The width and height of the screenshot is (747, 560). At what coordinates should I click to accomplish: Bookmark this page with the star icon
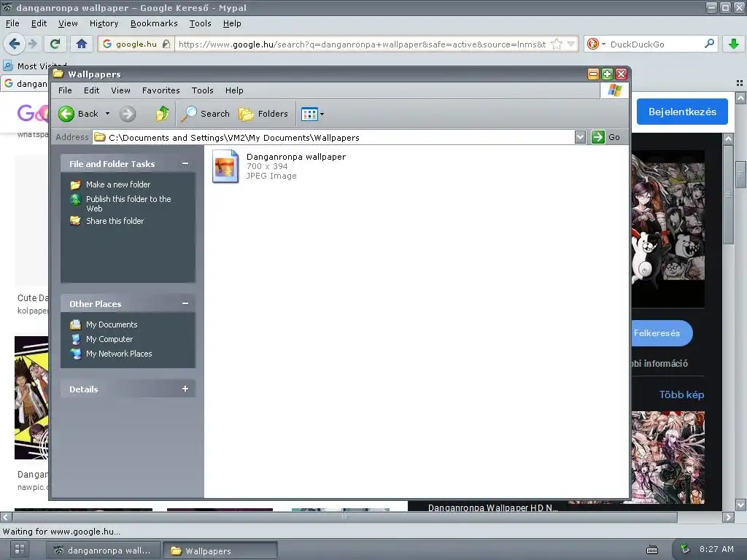click(557, 44)
